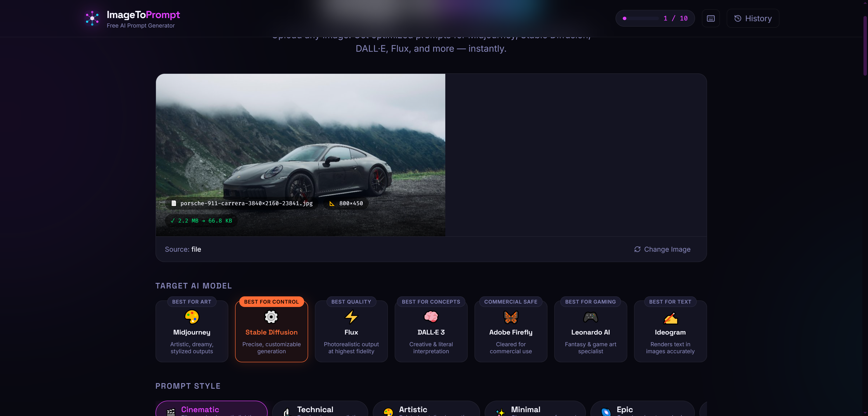Click the Stable Diffusion gear icon
This screenshot has width=868, height=416.
point(271,317)
